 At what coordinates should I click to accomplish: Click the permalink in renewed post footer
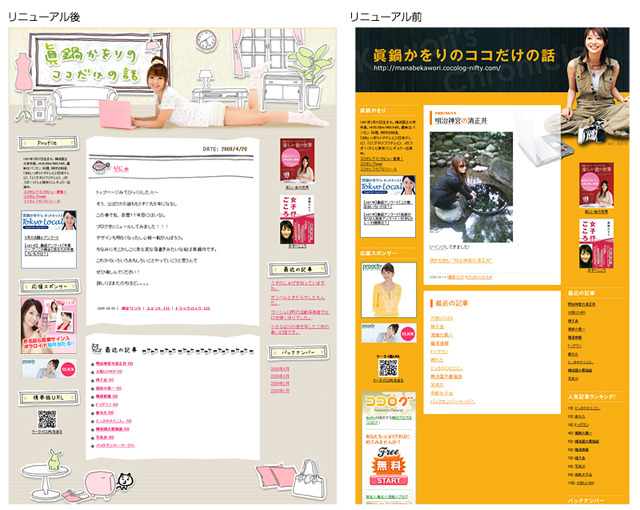click(x=131, y=308)
